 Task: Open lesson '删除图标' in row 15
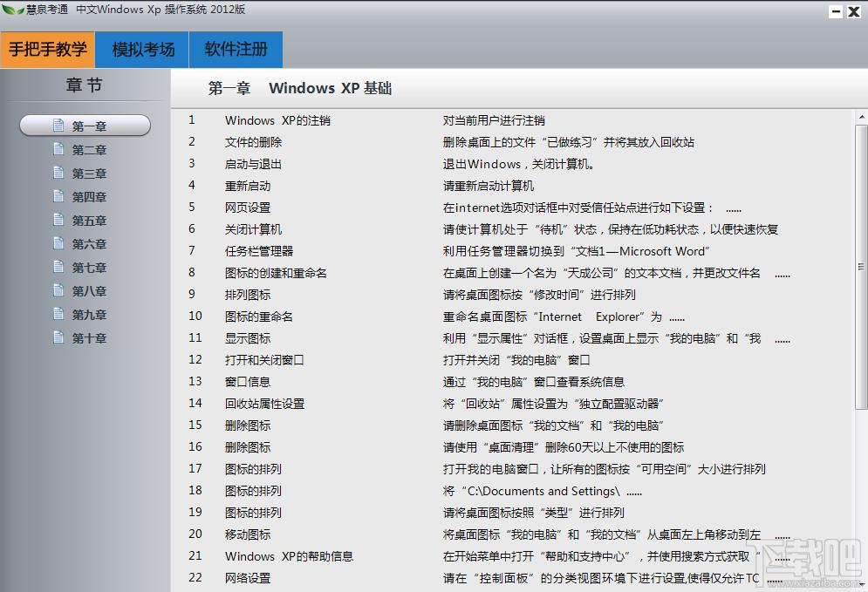tap(248, 425)
